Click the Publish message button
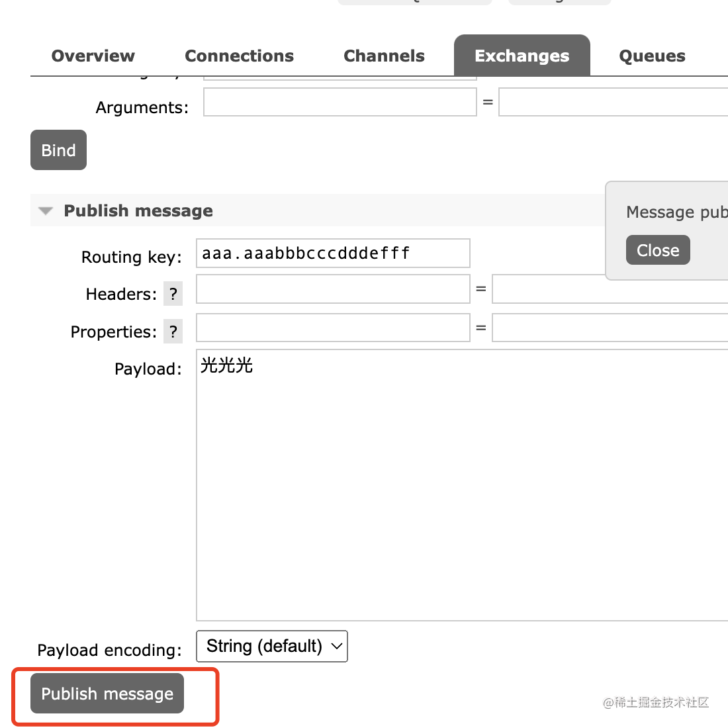This screenshot has height=728, width=728. 107,694
